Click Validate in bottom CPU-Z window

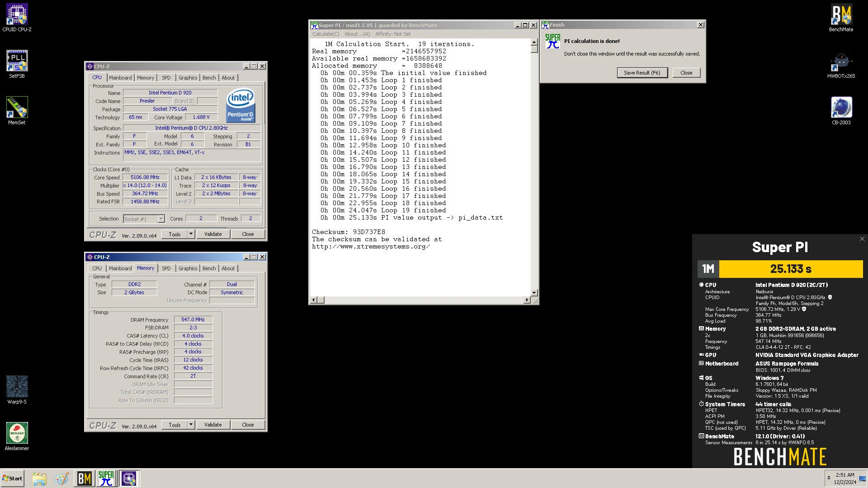213,425
